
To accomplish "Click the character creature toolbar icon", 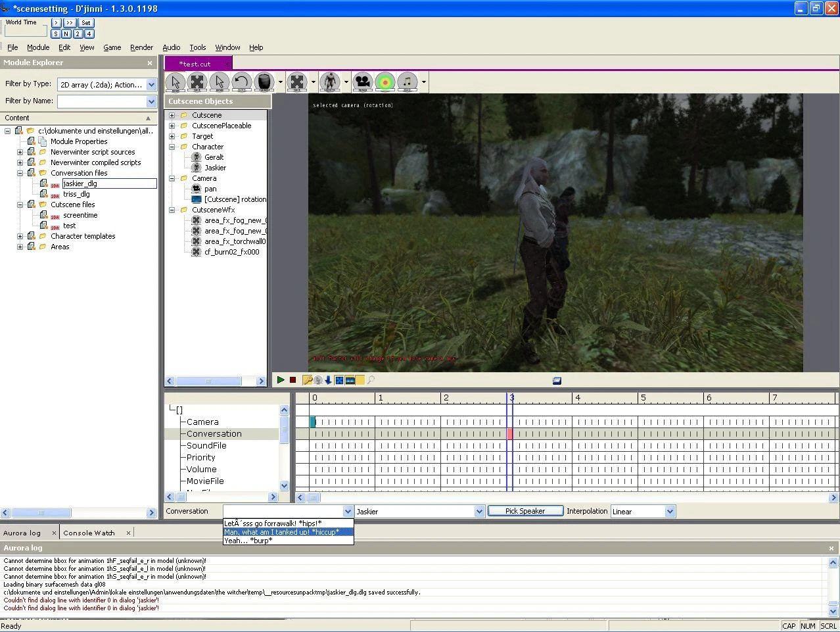I will click(x=330, y=82).
